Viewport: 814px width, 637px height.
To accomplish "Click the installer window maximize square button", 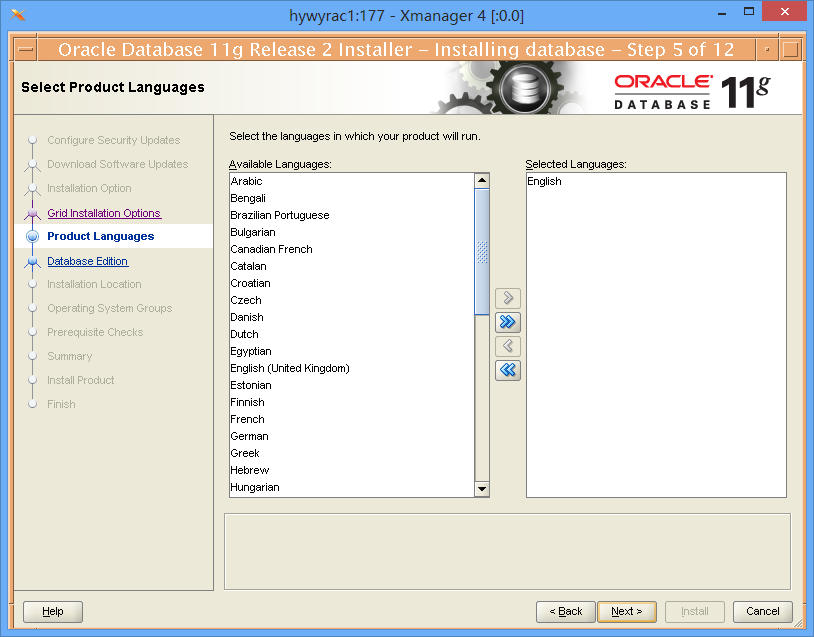I will point(790,50).
